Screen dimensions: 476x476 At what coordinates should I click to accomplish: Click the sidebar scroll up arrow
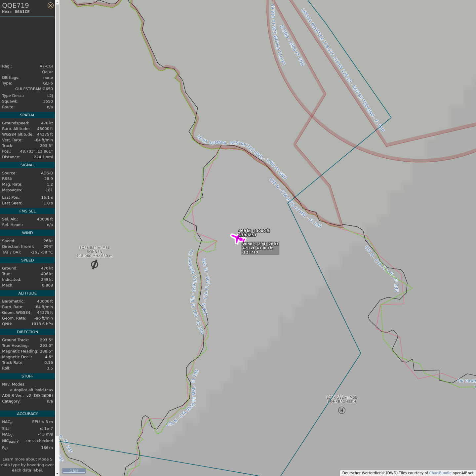click(57, 2)
